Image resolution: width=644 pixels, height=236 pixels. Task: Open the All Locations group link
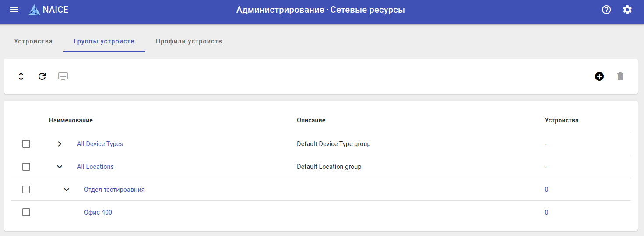click(95, 167)
